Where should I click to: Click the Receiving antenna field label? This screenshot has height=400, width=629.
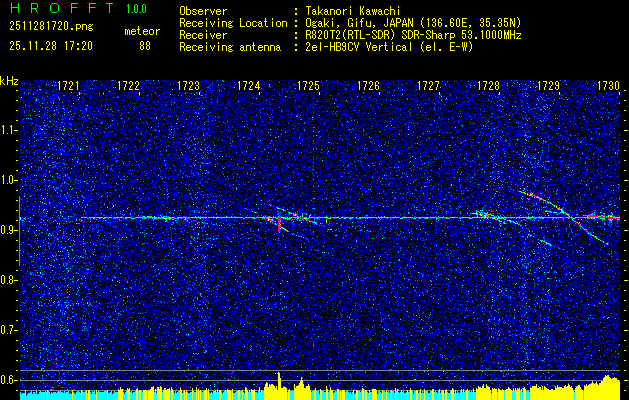coord(230,47)
